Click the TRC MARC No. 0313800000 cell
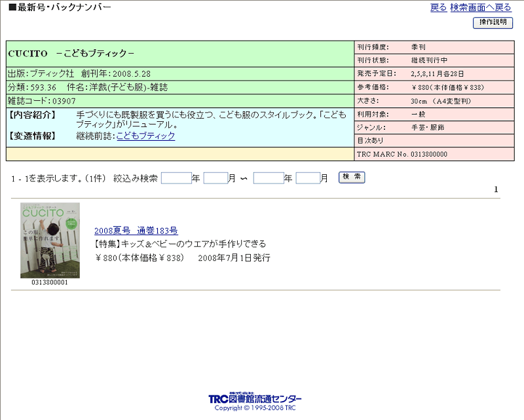524x420 pixels. click(431, 154)
